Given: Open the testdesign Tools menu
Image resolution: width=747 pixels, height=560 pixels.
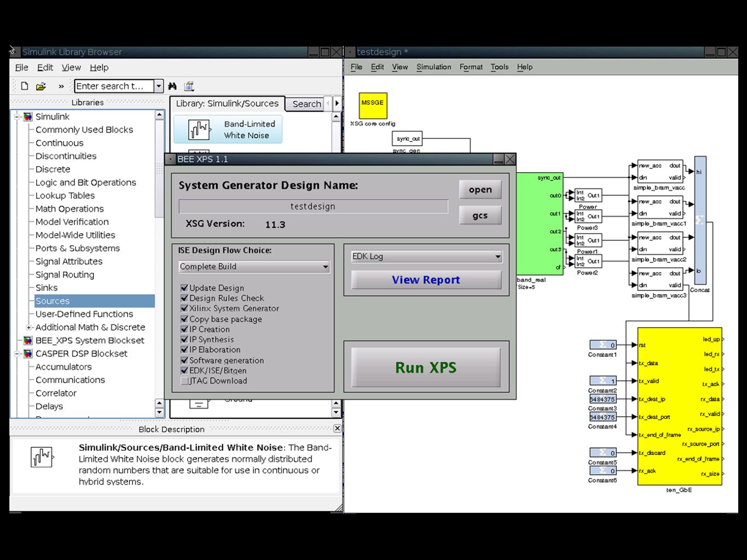Looking at the screenshot, I should (x=499, y=67).
